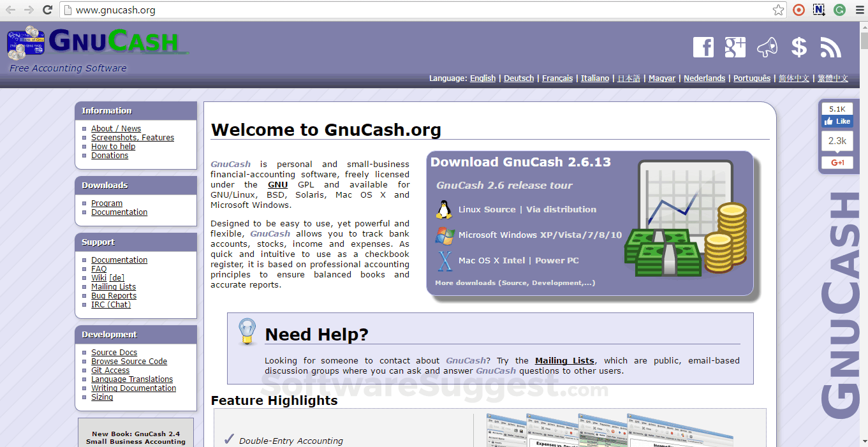Expand the German Wiki option [de]
Viewport: 868px width, 447px height.
[115, 277]
